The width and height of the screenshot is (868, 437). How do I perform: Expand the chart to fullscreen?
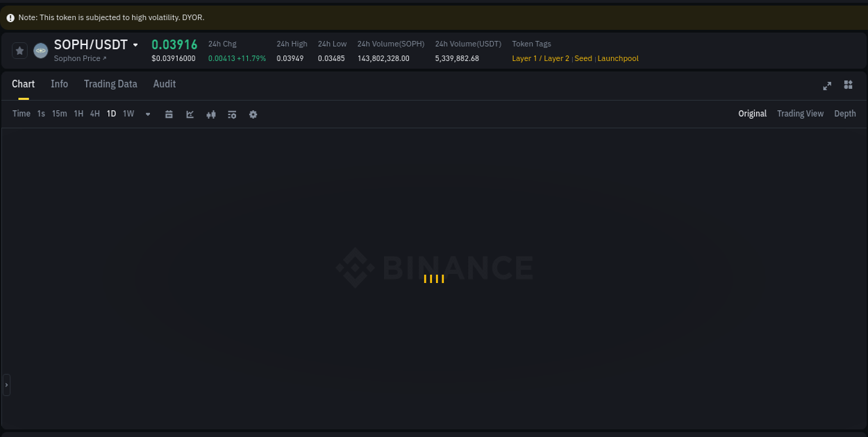[827, 86]
